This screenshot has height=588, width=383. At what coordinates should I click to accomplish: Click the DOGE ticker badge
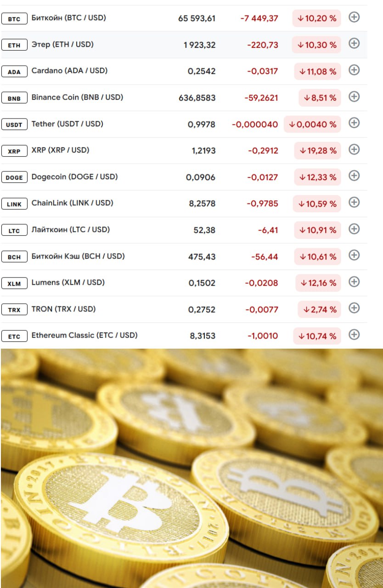14,177
